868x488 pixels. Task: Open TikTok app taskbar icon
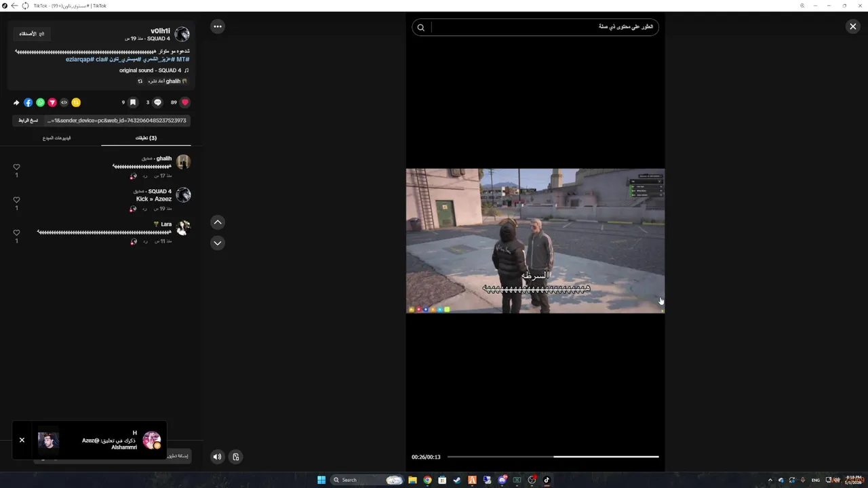point(547,480)
